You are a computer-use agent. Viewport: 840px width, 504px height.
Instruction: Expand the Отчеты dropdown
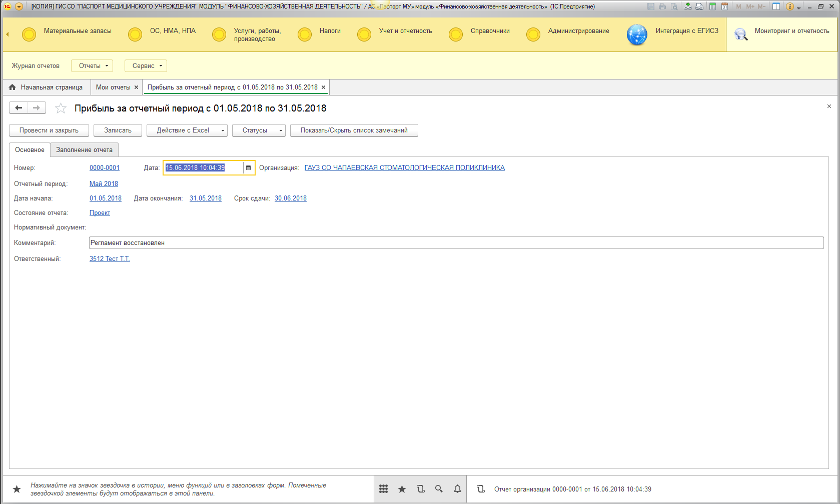click(93, 66)
